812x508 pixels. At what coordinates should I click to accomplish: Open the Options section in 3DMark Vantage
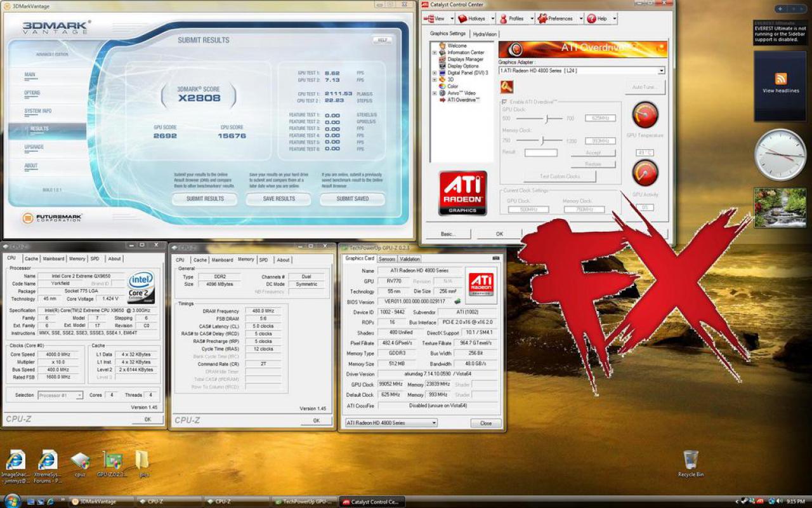pyautogui.click(x=32, y=93)
